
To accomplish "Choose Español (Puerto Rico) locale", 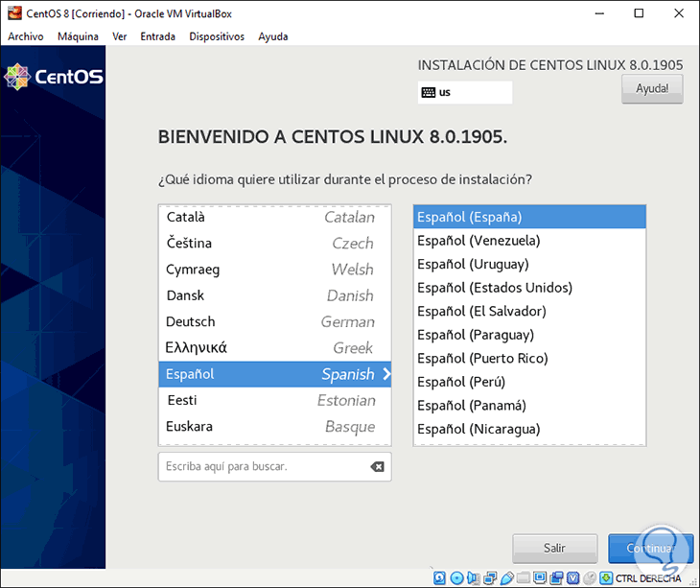I will click(x=529, y=359).
